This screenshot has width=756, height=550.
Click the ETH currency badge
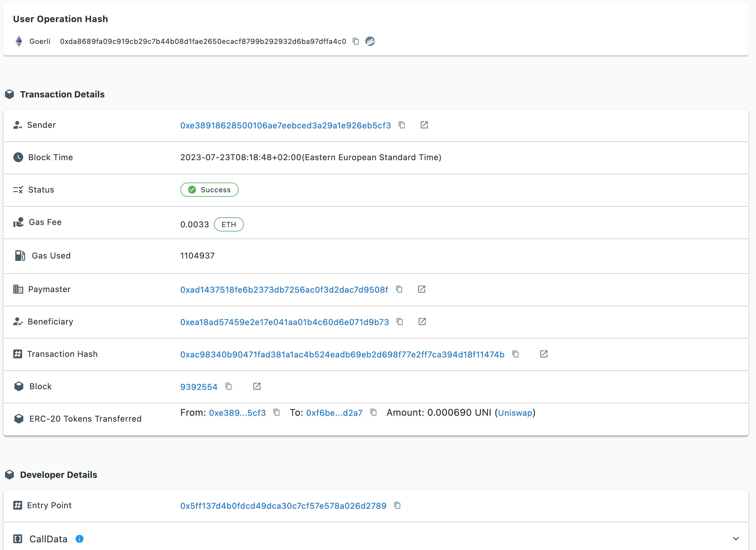click(229, 224)
